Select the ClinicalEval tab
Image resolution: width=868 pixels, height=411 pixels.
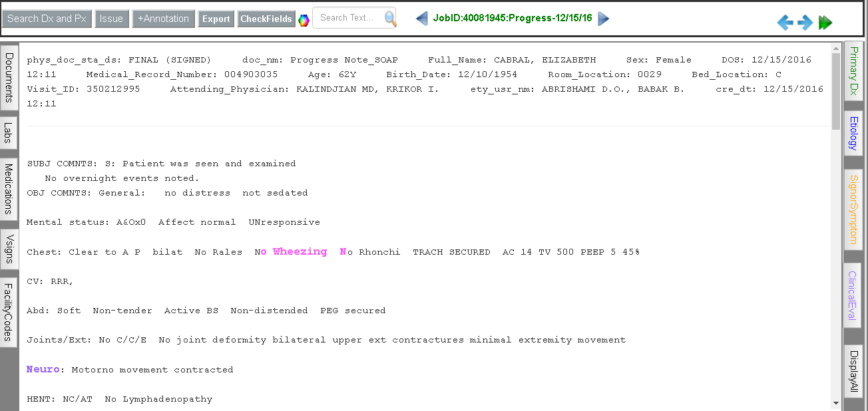tap(853, 295)
